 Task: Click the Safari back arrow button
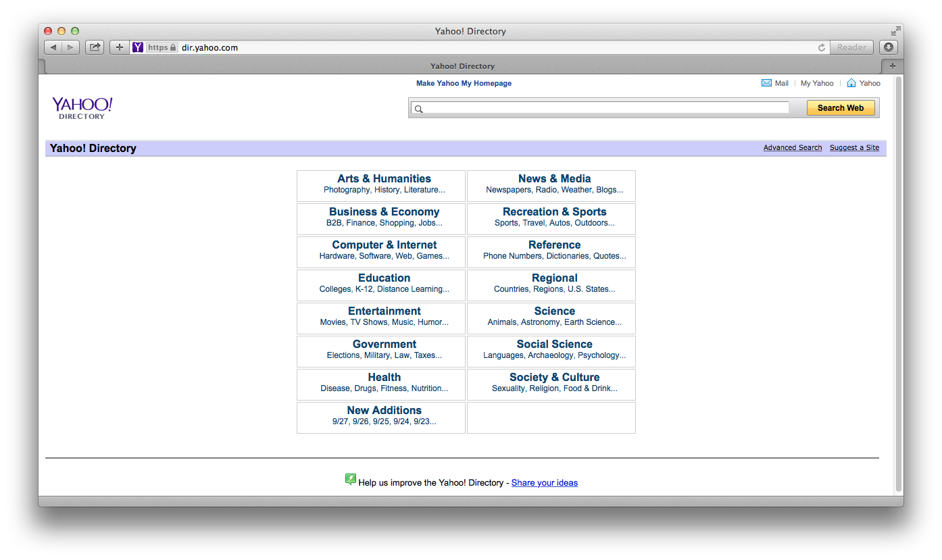53,47
